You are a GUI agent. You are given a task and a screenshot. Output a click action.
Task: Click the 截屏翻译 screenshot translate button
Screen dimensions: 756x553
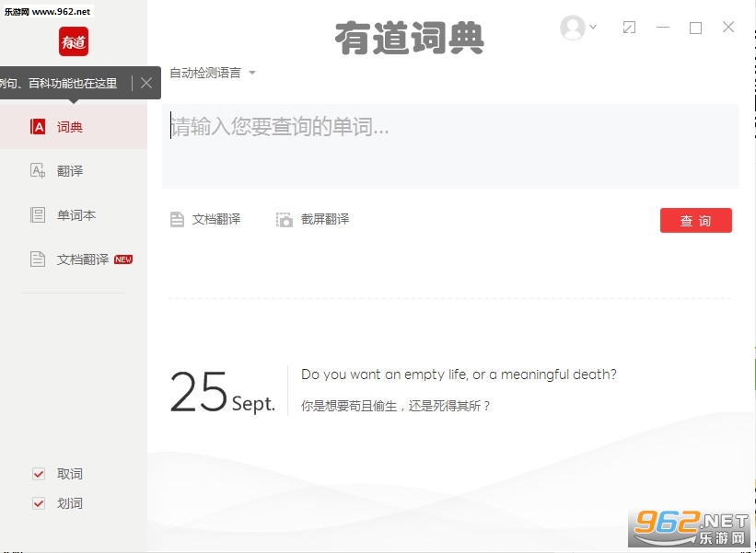(312, 220)
